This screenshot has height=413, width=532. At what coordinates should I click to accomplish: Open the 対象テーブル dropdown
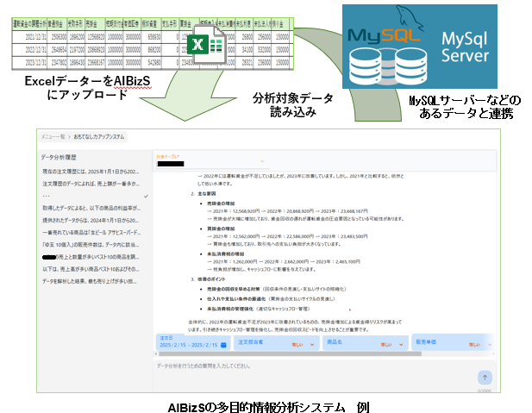click(210, 160)
